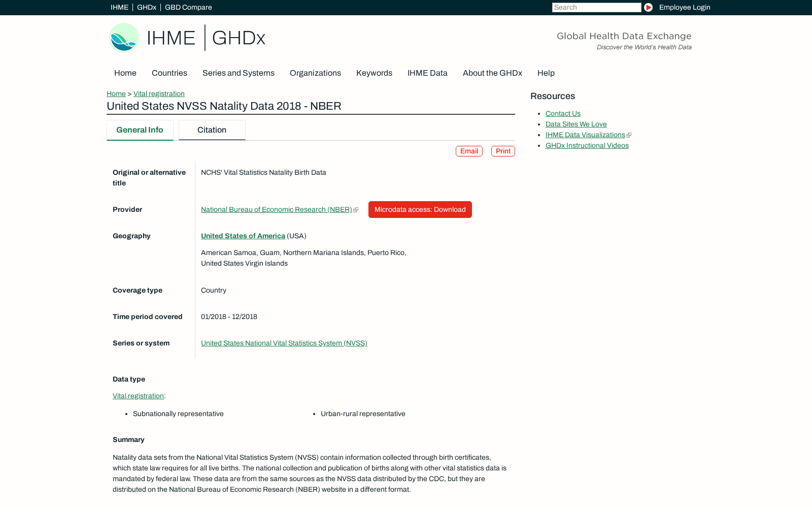
Task: Open GBD Compare in top bar
Action: click(x=188, y=7)
